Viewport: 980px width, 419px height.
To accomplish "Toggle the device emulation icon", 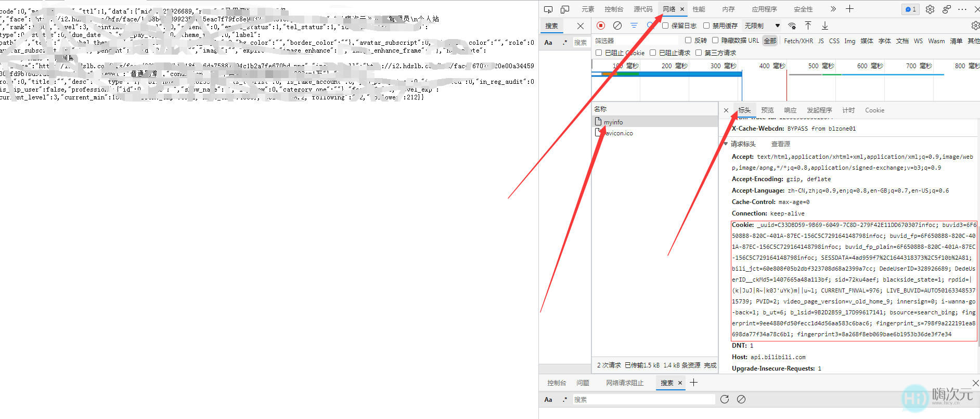I will (x=565, y=9).
